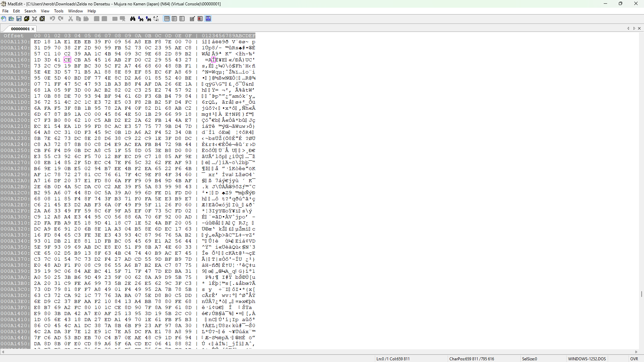
Task: Open Find with the binoculars icon
Action: (x=133, y=19)
